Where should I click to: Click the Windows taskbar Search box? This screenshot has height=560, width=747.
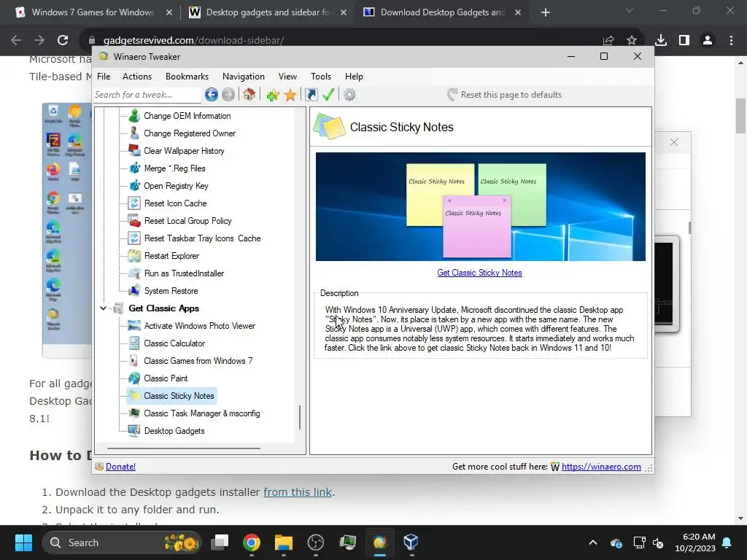point(122,542)
